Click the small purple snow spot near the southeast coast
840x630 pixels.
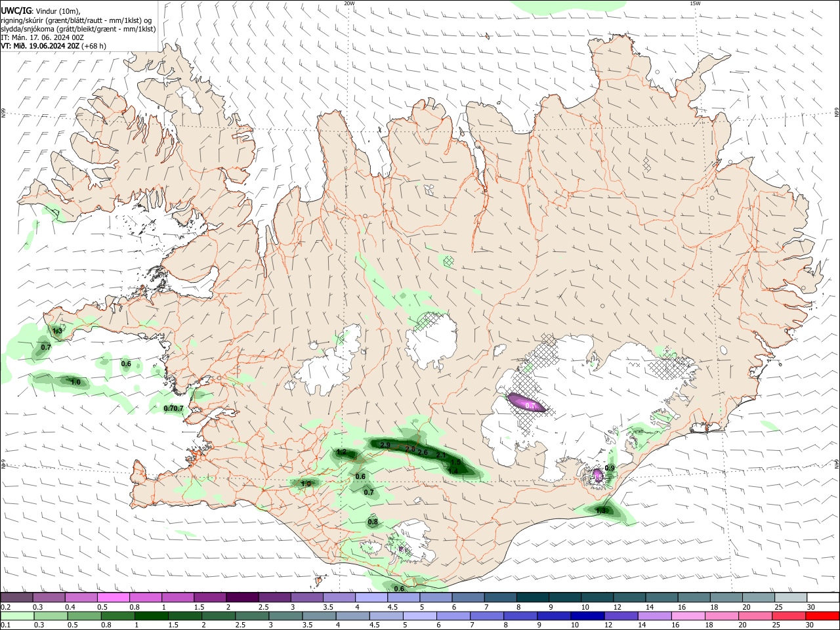click(x=597, y=475)
